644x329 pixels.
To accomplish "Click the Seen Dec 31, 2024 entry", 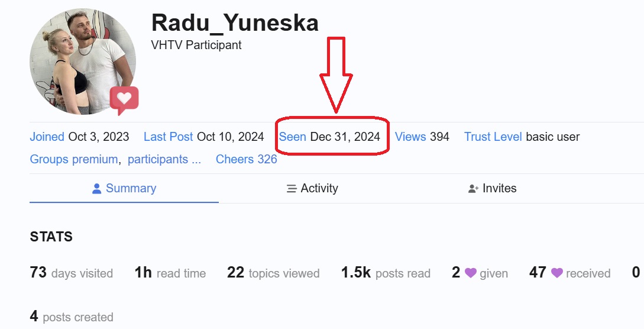I will (x=329, y=137).
